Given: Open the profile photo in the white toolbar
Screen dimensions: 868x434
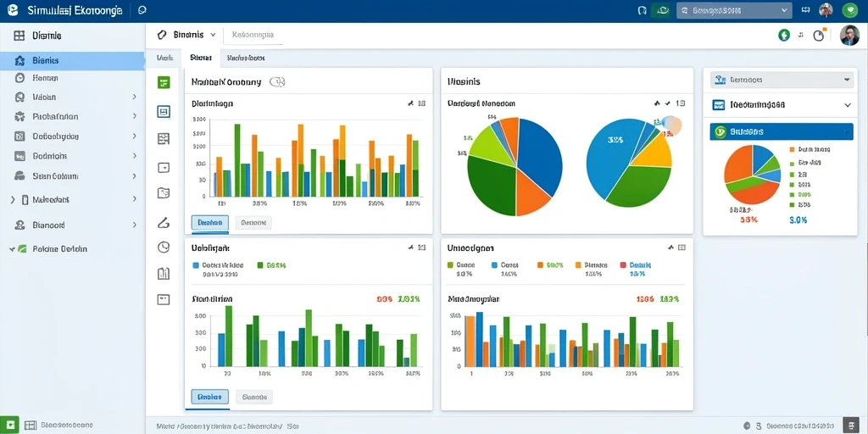Looking at the screenshot, I should [x=849, y=36].
